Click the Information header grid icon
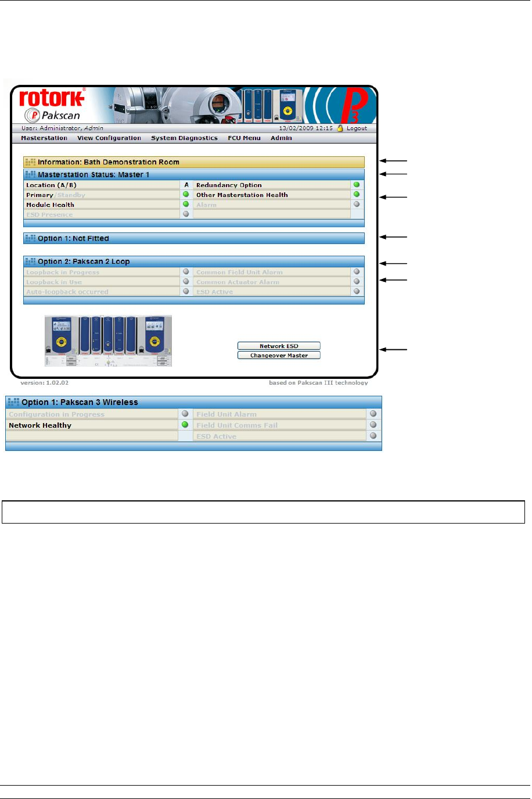 (30, 162)
